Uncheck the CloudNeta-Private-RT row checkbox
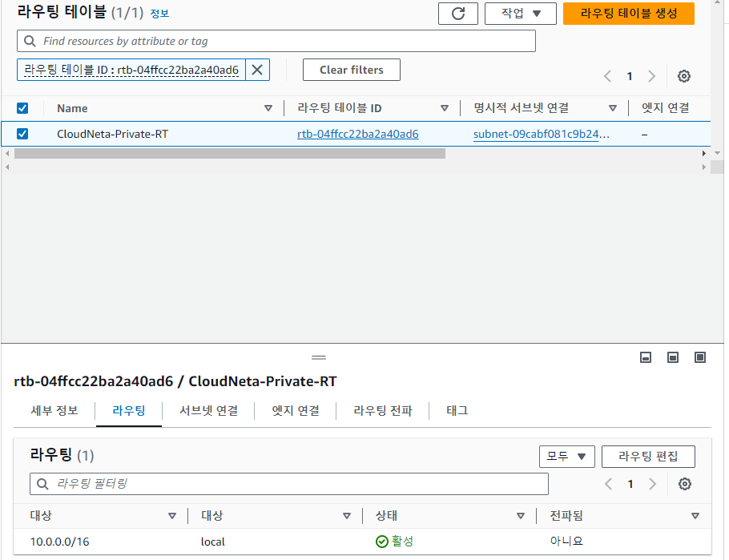The width and height of the screenshot is (729, 560). point(22,134)
